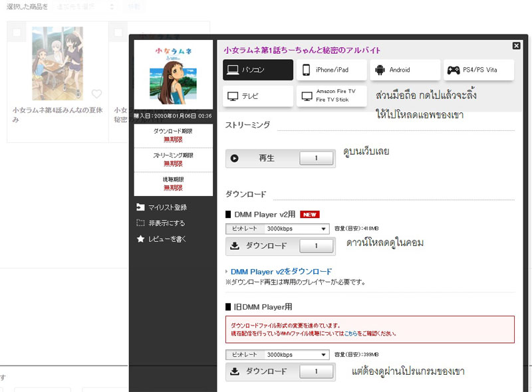Image resolution: width=532 pixels, height=392 pixels.
Task: Open the DMM Player v2 bitrate dropdown
Action: click(x=277, y=229)
